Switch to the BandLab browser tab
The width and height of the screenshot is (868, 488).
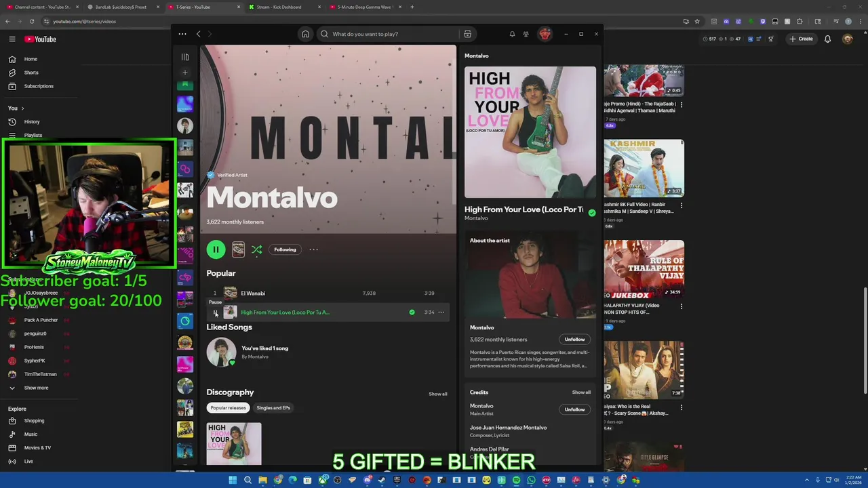(x=122, y=7)
